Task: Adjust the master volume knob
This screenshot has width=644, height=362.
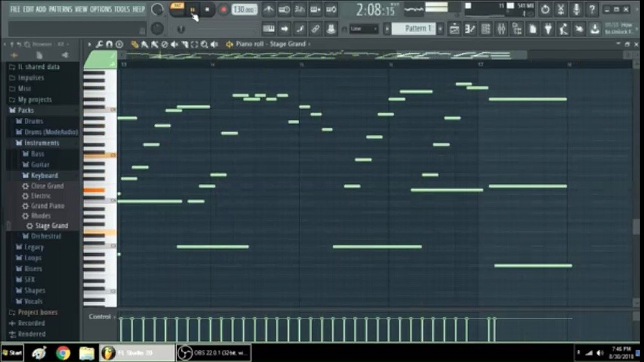Action: (x=157, y=10)
